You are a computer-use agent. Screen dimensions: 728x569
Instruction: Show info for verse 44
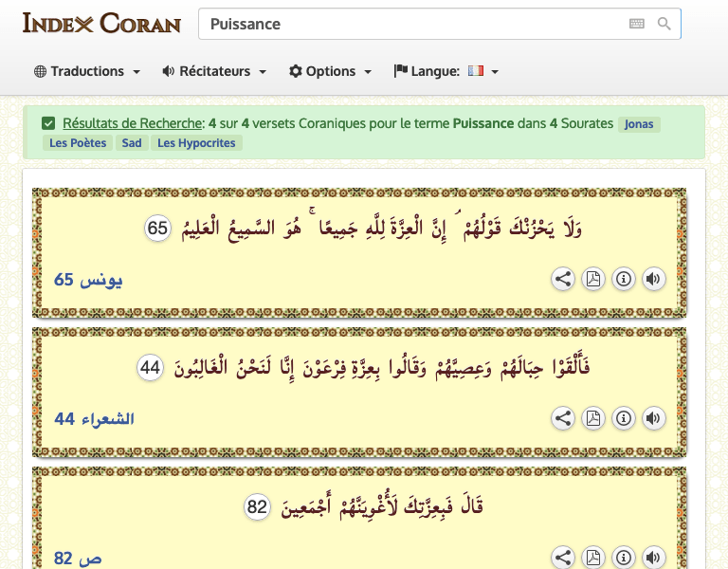[623, 418]
